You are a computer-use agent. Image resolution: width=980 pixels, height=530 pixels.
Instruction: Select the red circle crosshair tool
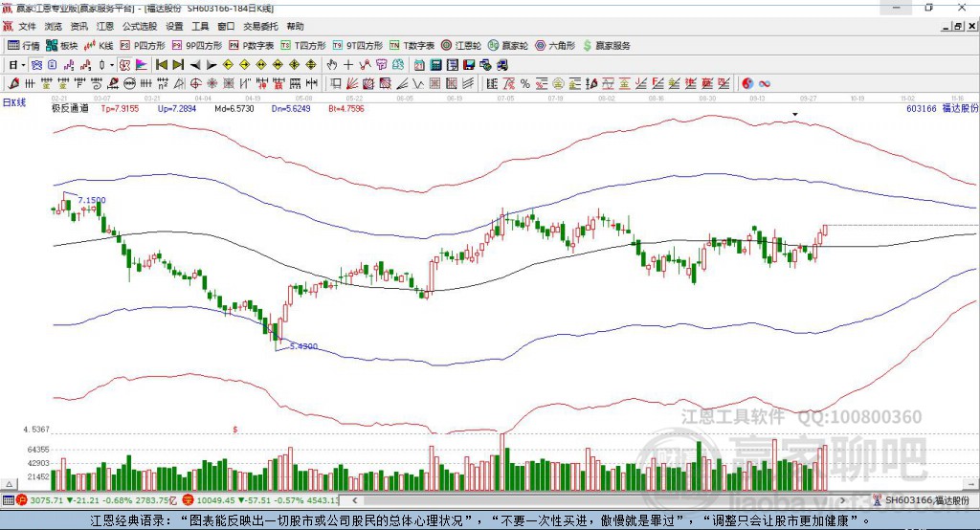195,84
